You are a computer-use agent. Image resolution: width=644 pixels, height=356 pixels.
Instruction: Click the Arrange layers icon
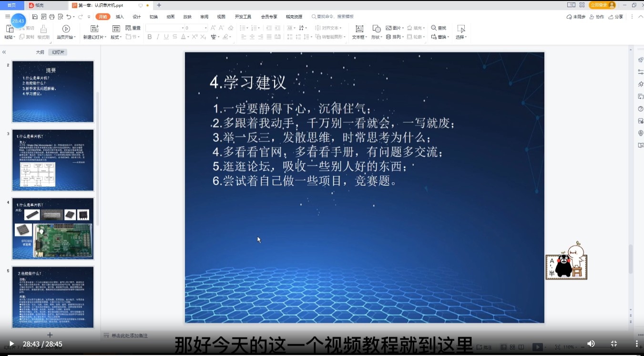point(388,37)
